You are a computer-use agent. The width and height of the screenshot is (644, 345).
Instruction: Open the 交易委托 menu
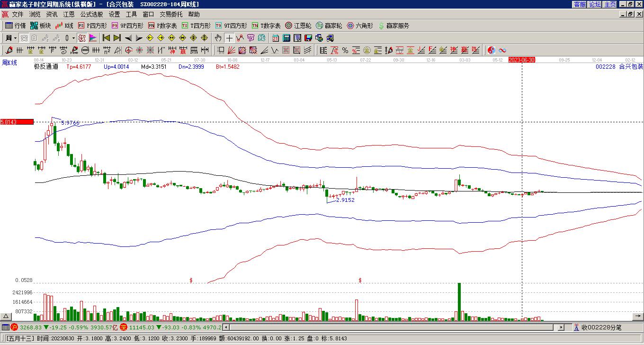click(x=171, y=15)
